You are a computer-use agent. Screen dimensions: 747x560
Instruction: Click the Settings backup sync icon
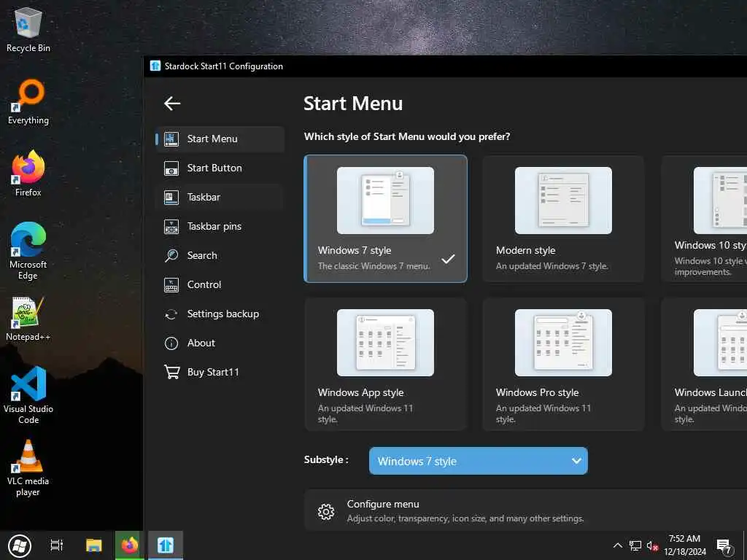click(171, 314)
